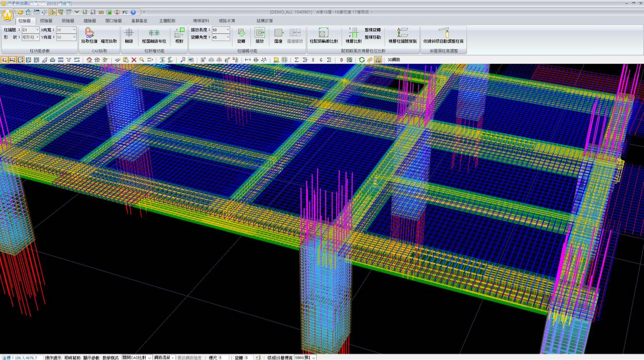
Task: Click the red house icon in toolbar
Action: (89, 60)
